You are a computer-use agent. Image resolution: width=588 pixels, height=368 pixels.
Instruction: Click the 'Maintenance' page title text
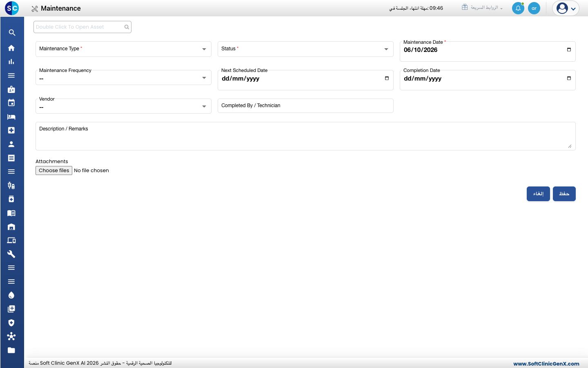click(61, 8)
